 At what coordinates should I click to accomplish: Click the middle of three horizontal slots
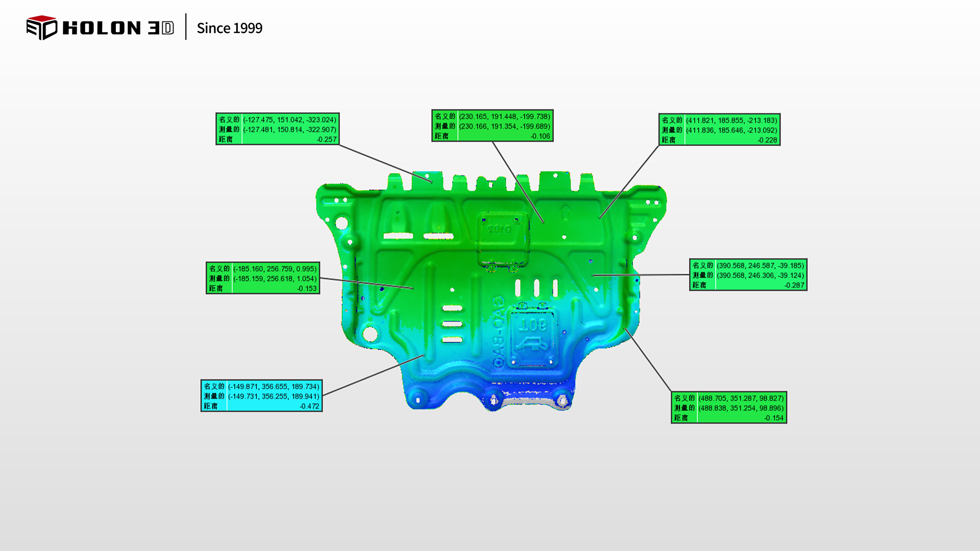pyautogui.click(x=452, y=324)
